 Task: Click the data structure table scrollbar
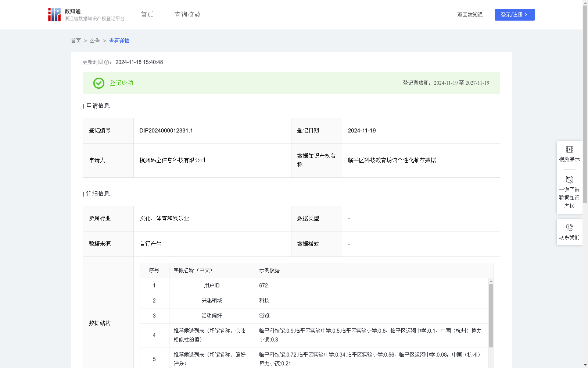click(x=491, y=315)
